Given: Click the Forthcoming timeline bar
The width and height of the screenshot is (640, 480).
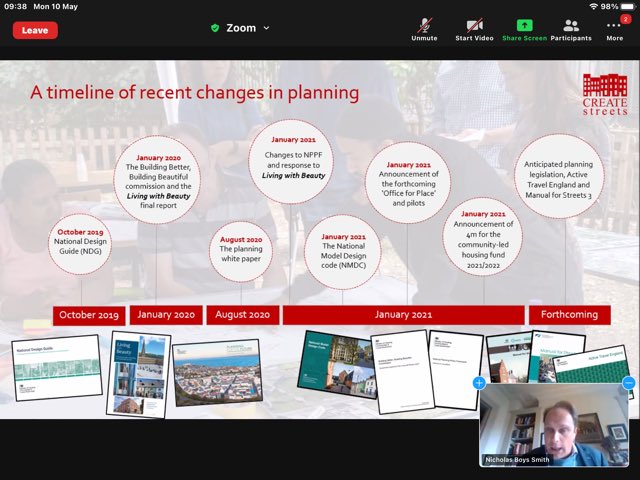Looking at the screenshot, I should coord(569,315).
